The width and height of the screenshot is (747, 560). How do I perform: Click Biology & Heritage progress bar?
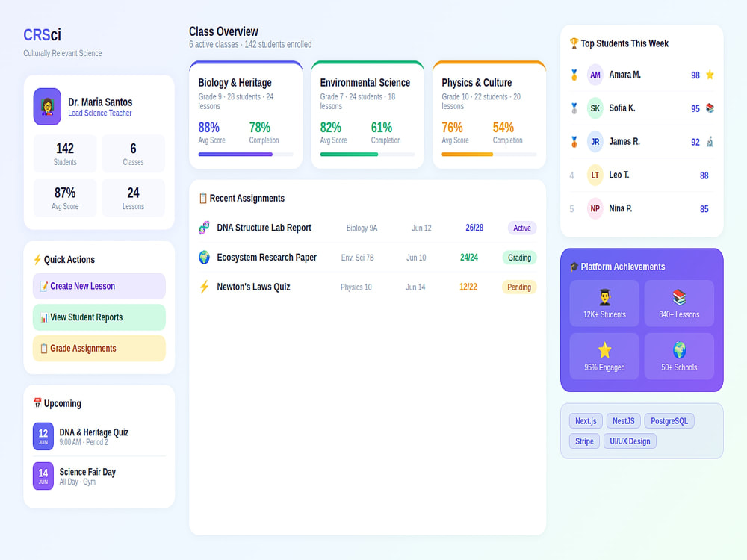click(x=246, y=155)
